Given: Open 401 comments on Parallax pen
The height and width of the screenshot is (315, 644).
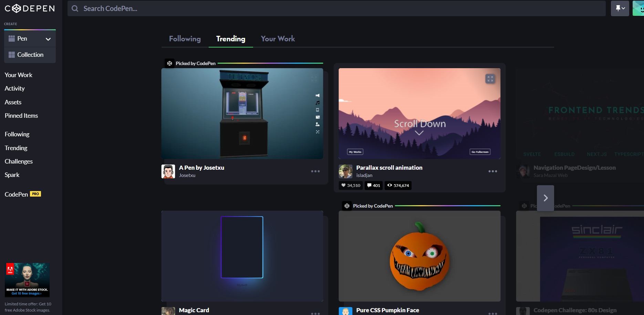Looking at the screenshot, I should click(374, 186).
